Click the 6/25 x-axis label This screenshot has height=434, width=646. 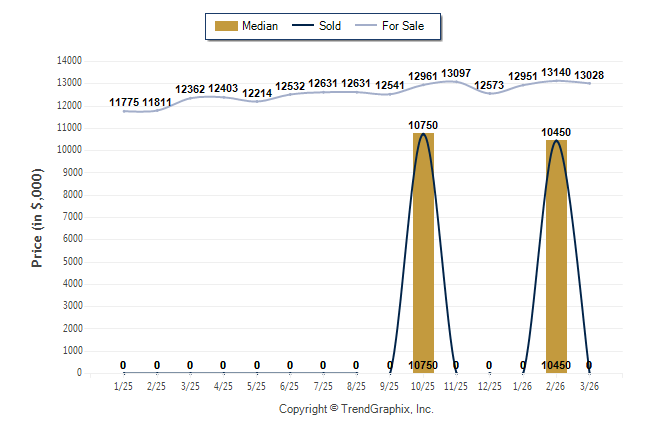290,385
